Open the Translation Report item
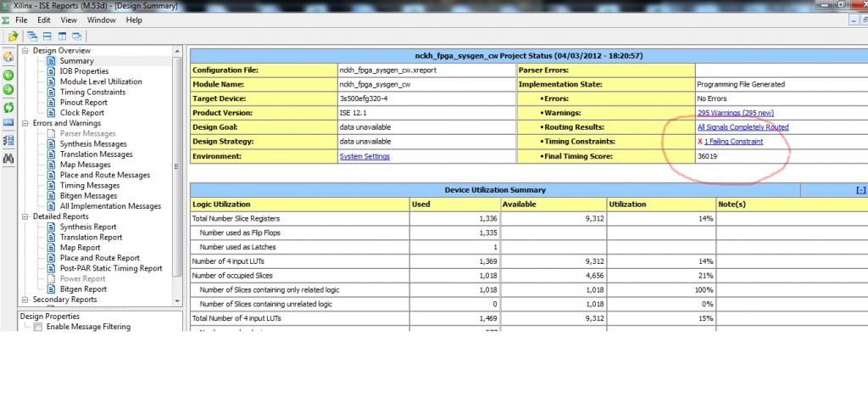 [x=91, y=238]
